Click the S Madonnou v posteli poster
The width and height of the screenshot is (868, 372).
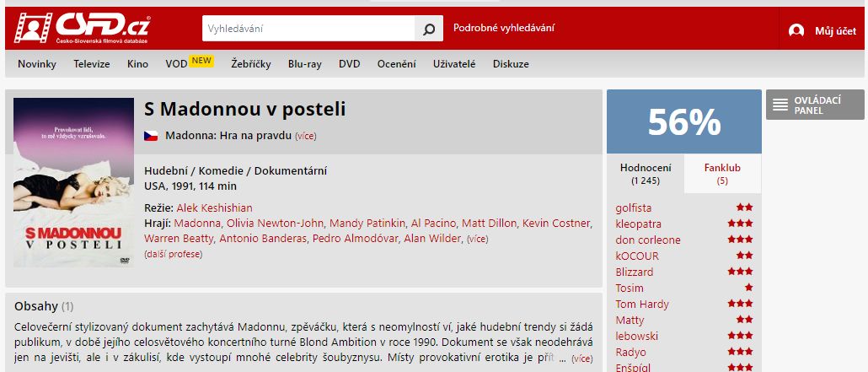click(73, 182)
